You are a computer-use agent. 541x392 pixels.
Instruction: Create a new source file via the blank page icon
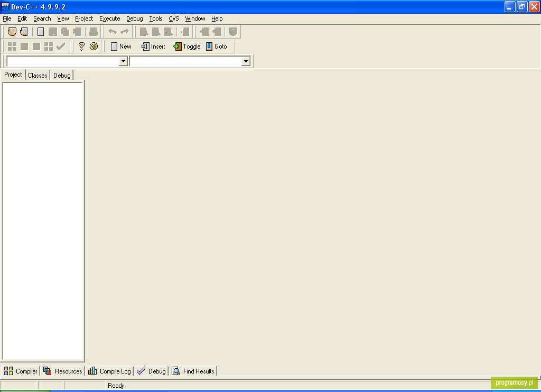click(41, 32)
